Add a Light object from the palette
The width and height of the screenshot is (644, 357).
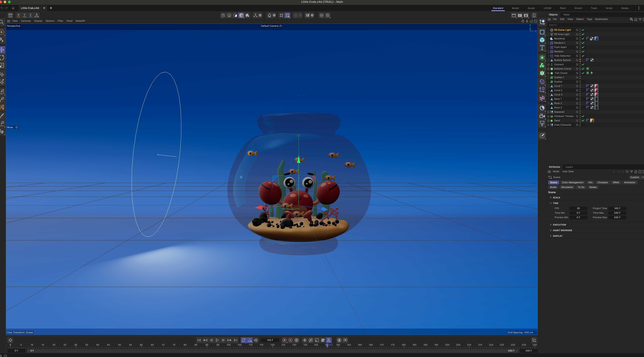[542, 123]
